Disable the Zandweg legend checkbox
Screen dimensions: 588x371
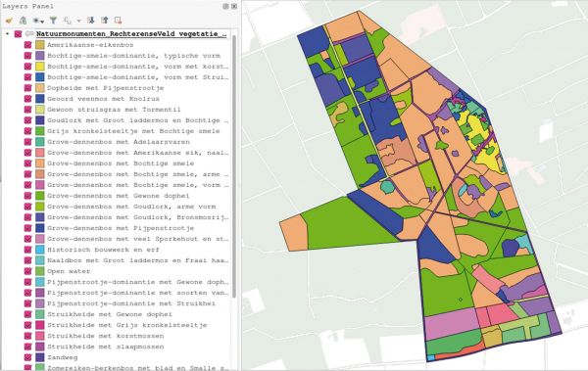click(27, 357)
